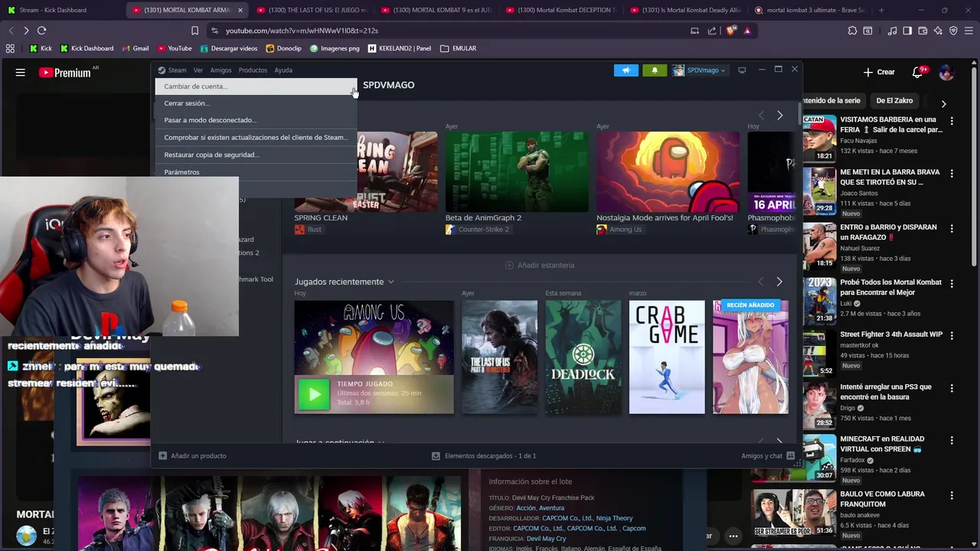Image resolution: width=980 pixels, height=551 pixels.
Task: Open the EMULAR bookmarks folder
Action: point(459,48)
